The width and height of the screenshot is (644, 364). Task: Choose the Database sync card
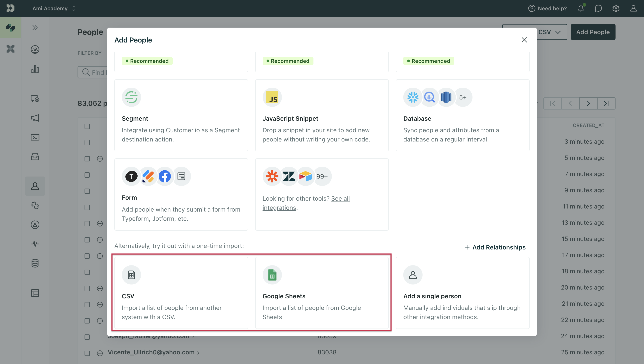pyautogui.click(x=462, y=115)
